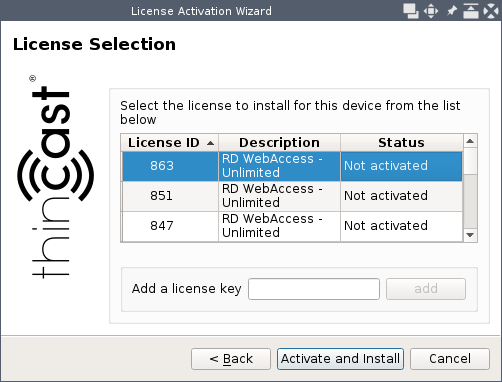Click the overlapping windows icon in title bar
Viewport: 502px width, 382px height.
pyautogui.click(x=411, y=11)
